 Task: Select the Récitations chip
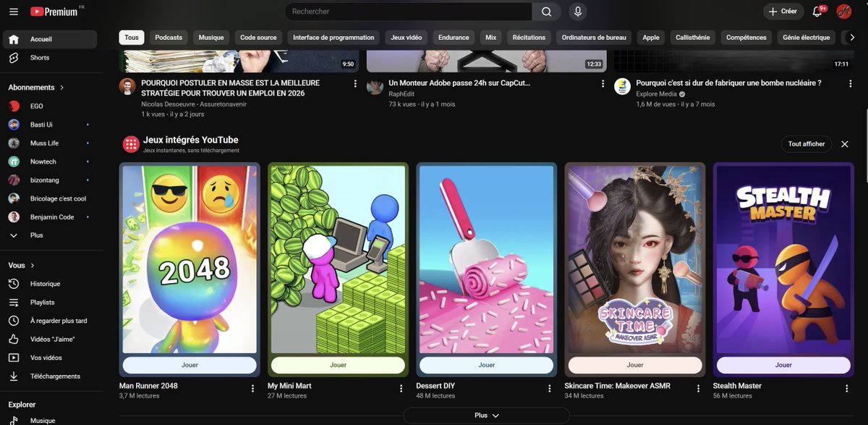coord(529,38)
